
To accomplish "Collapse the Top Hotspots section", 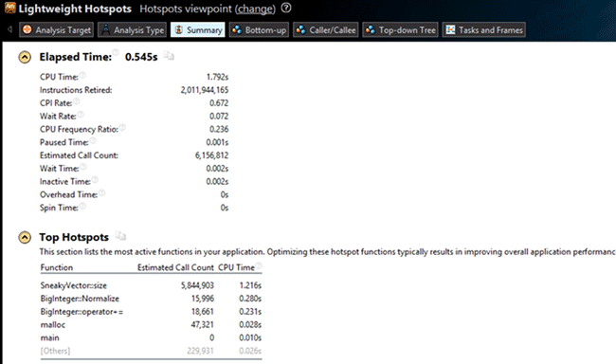I will click(25, 237).
